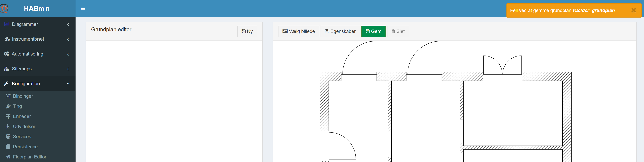This screenshot has width=644, height=162.
Task: Click the Services icon in sidebar
Action: [x=8, y=137]
